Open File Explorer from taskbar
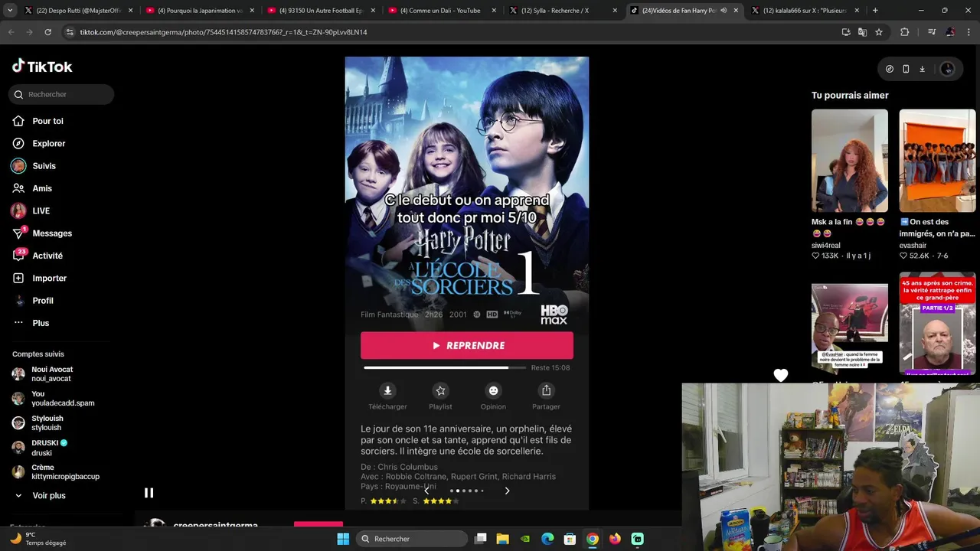The image size is (980, 551). (502, 539)
